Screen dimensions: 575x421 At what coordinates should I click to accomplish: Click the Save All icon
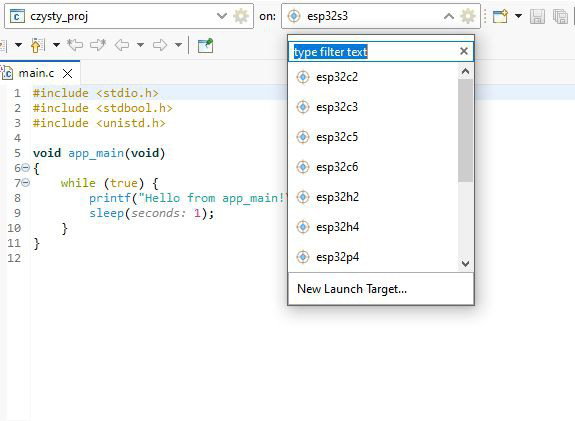(560, 17)
